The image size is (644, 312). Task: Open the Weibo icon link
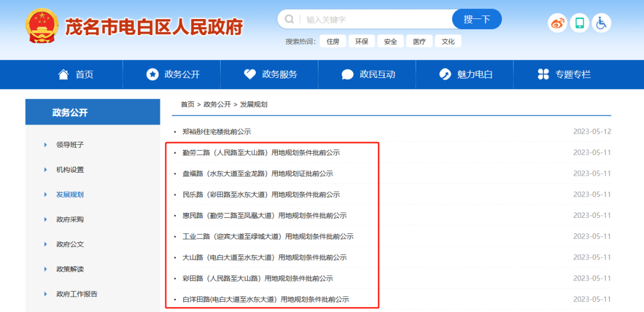point(558,23)
